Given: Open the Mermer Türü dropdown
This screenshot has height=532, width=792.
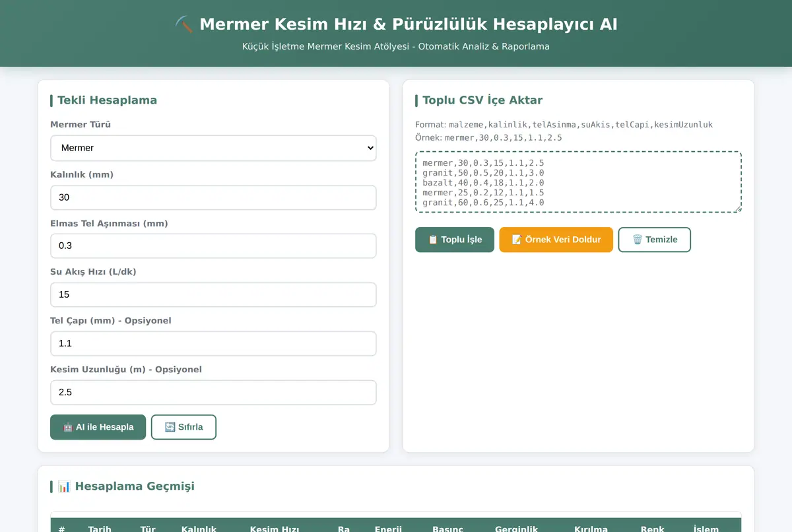Looking at the screenshot, I should [213, 148].
